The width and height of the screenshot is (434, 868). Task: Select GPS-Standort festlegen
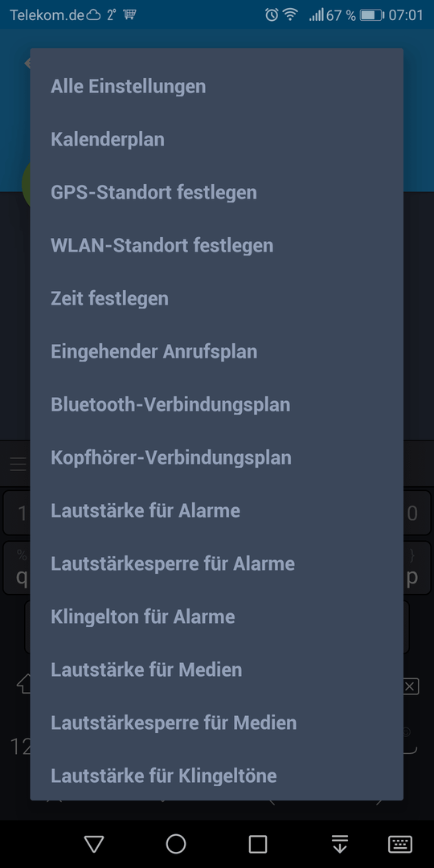click(x=216, y=193)
